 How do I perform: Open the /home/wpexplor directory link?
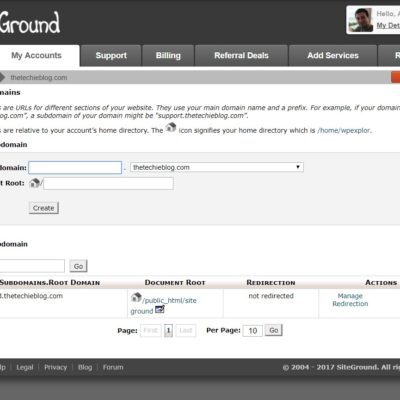click(344, 130)
